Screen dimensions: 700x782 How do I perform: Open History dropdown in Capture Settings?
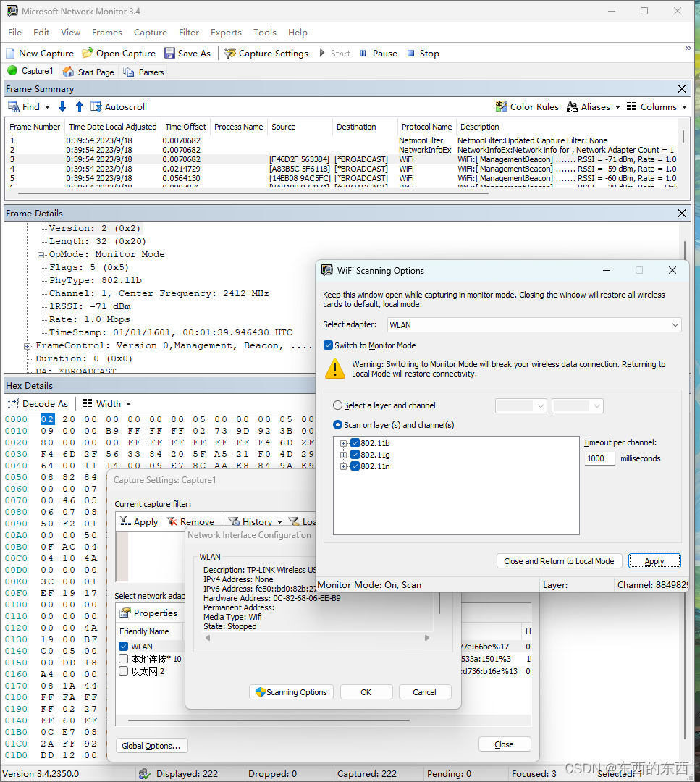[256, 521]
